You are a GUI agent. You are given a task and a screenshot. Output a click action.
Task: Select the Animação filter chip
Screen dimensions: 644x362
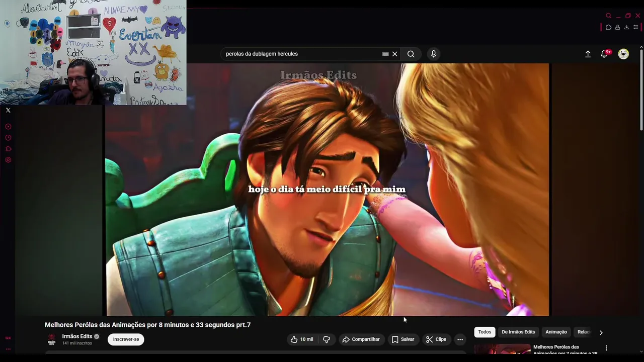pyautogui.click(x=556, y=332)
